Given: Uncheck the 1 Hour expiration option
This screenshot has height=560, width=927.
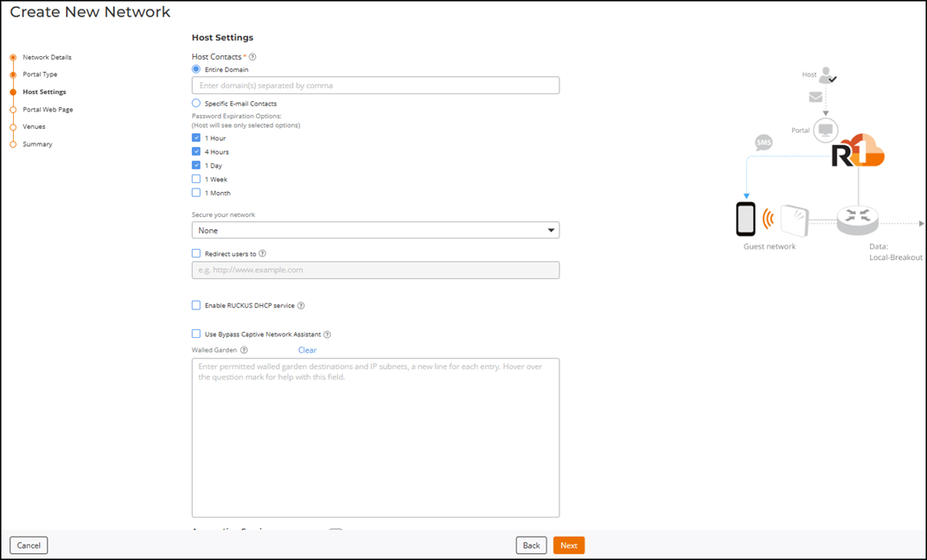Looking at the screenshot, I should click(x=196, y=138).
